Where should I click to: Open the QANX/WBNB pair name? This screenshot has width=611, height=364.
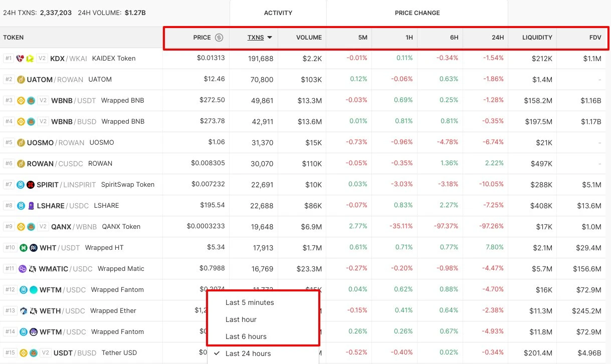(74, 227)
